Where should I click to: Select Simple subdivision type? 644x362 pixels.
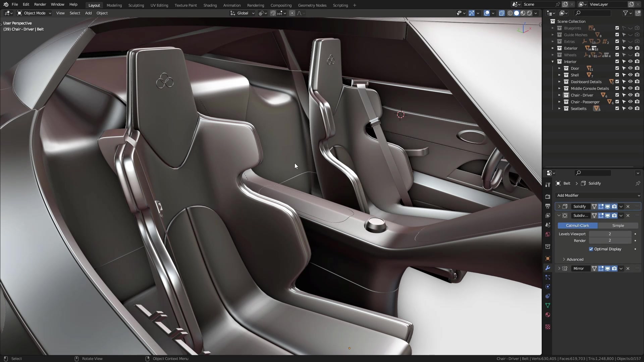(618, 226)
